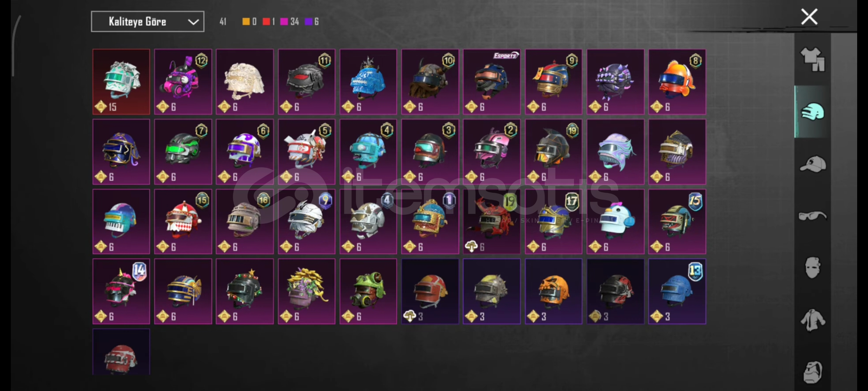Screen dimensions: 868x391
Task: Open the jacket category icon
Action: [x=812, y=320]
